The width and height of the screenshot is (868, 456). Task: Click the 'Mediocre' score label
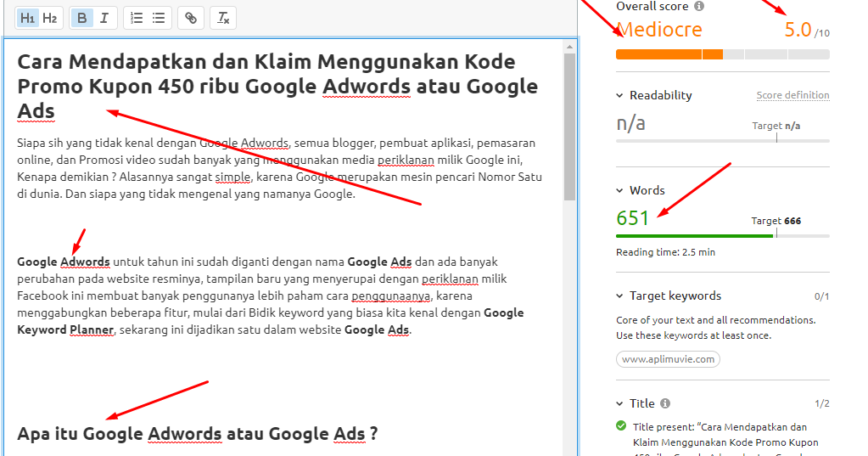pos(659,30)
